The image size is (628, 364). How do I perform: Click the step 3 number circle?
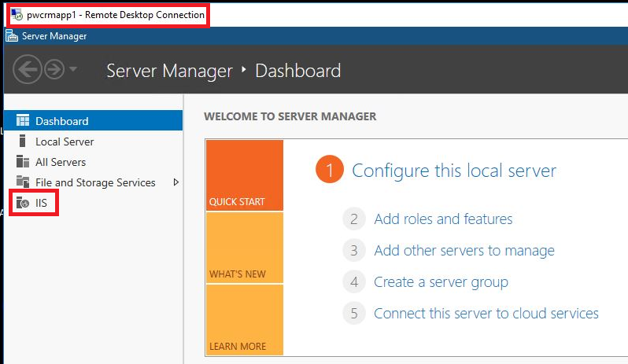[x=354, y=251]
